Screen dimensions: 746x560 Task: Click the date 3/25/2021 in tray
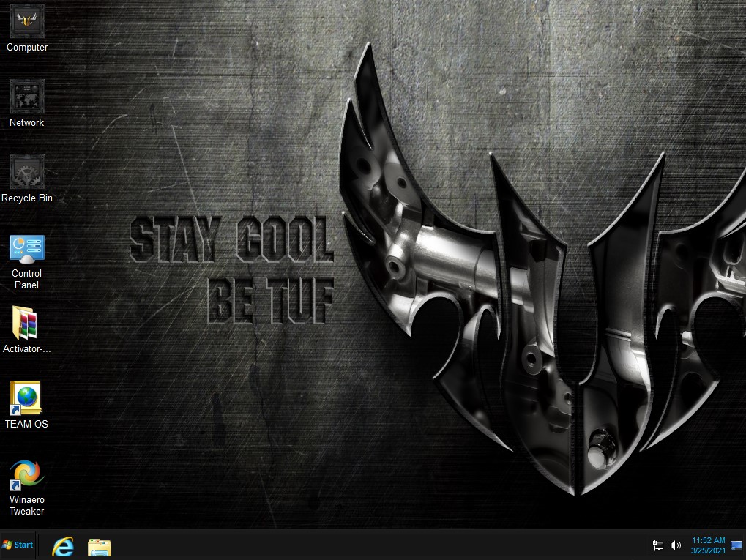709,550
